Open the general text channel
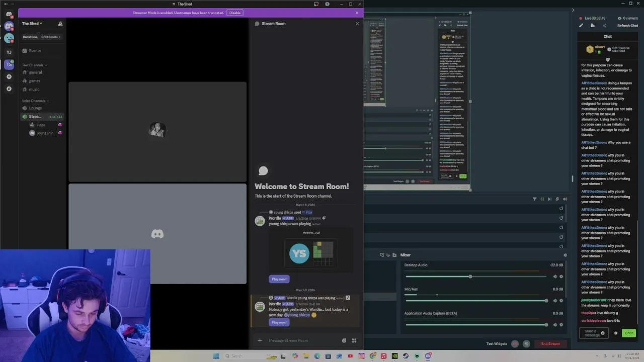The image size is (644, 362). tap(35, 72)
